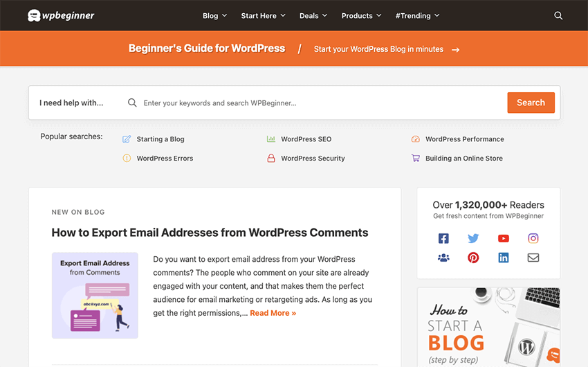Open the YouTube channel icon

(503, 238)
